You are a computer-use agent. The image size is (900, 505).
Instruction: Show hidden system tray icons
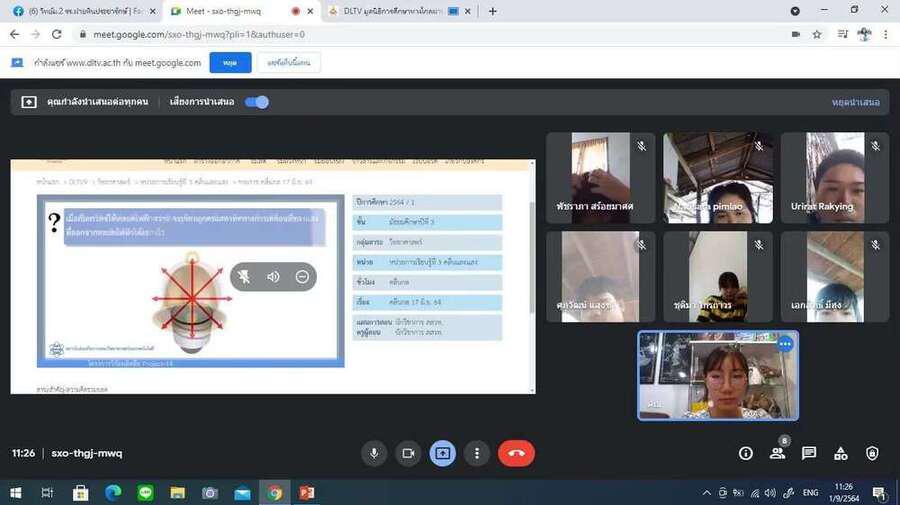click(707, 493)
